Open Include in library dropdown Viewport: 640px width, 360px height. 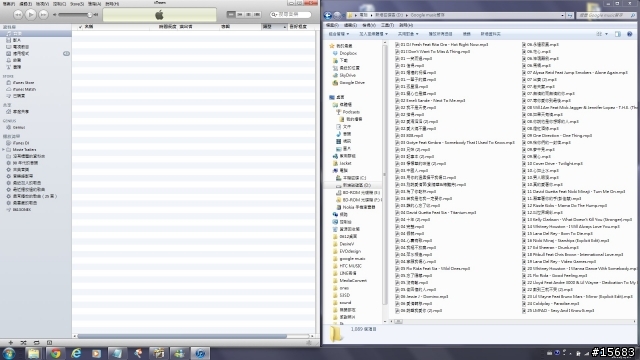373,34
